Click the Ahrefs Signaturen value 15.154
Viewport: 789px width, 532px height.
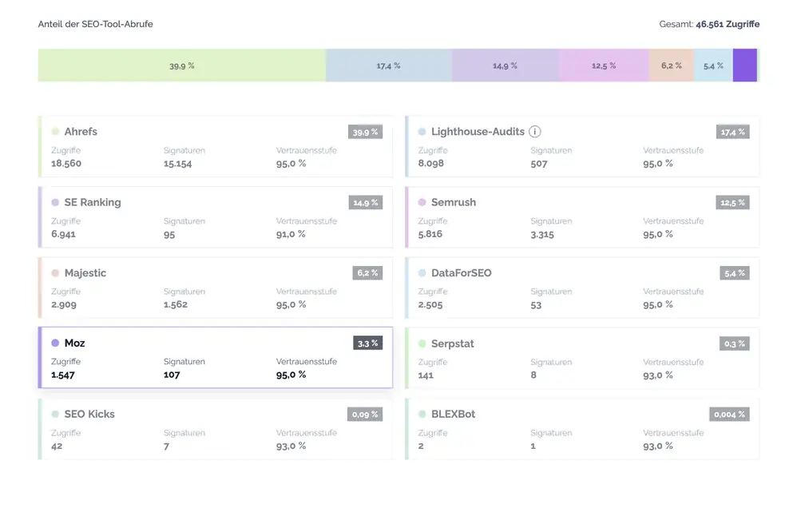pyautogui.click(x=177, y=163)
